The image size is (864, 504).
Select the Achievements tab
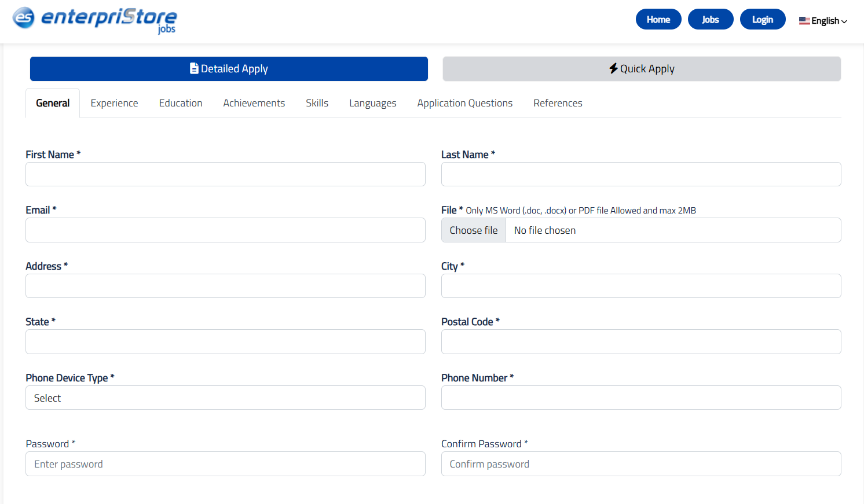[254, 103]
